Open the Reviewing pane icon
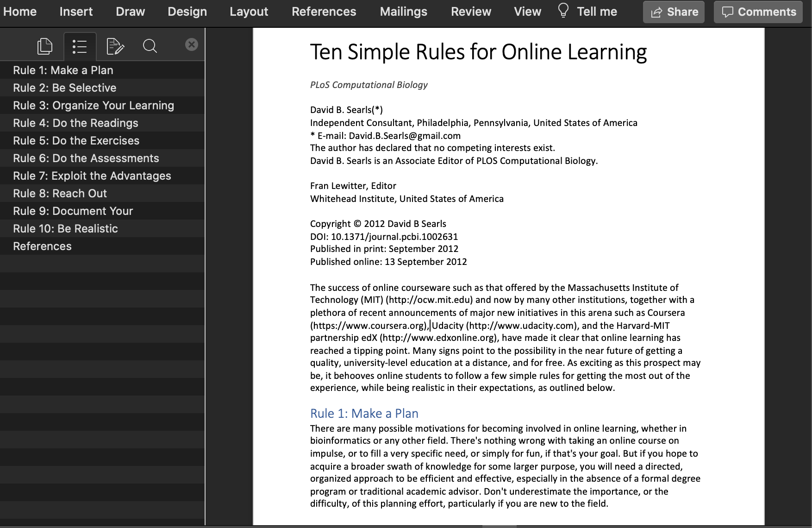This screenshot has height=528, width=812. click(x=115, y=46)
